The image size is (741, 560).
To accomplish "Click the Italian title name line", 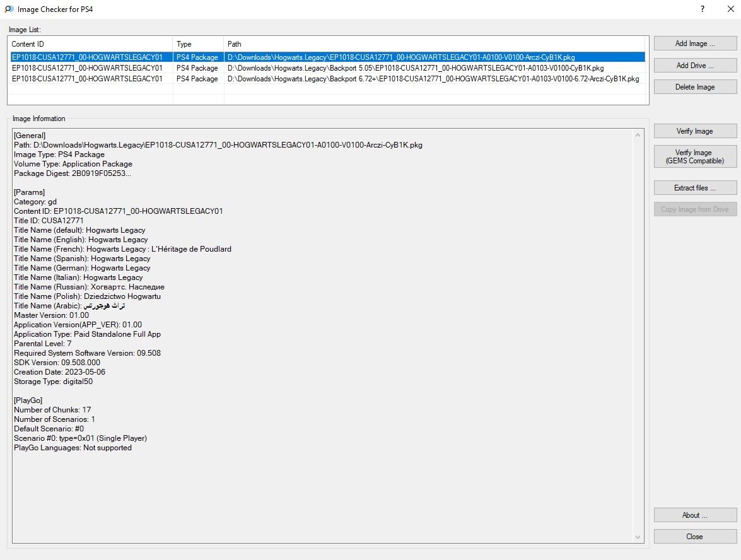I will 78,277.
